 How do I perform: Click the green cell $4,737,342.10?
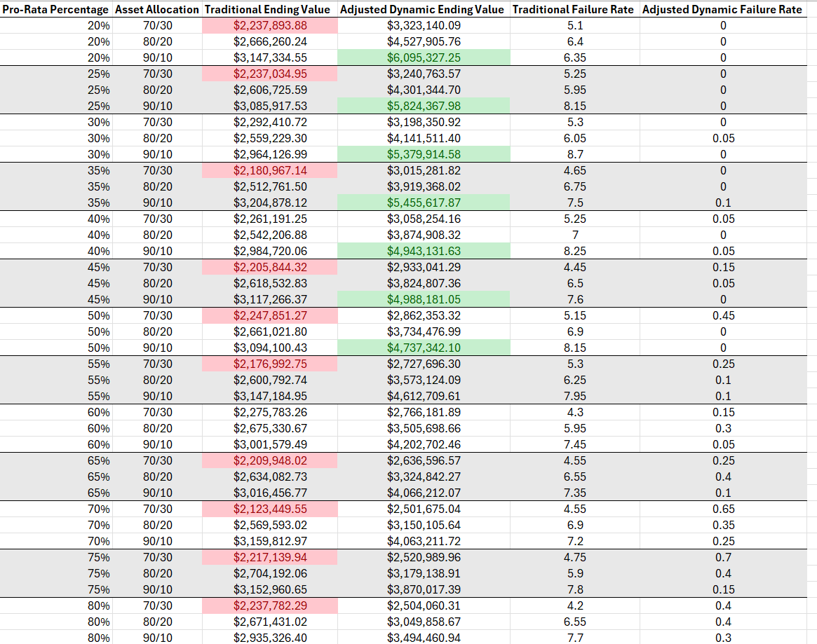point(424,348)
